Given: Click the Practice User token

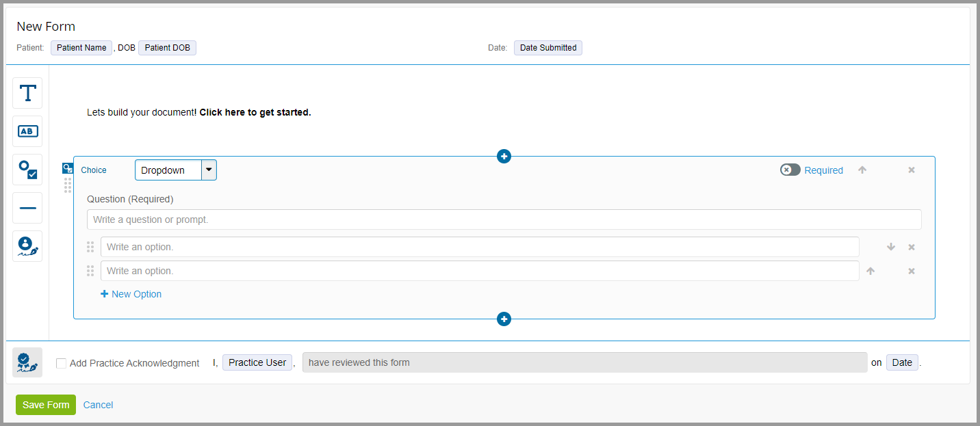Looking at the screenshot, I should (257, 362).
